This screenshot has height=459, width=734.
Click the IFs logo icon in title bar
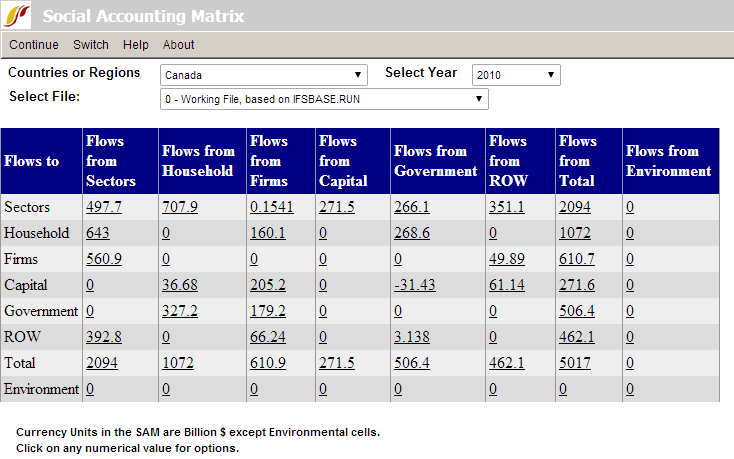(19, 16)
